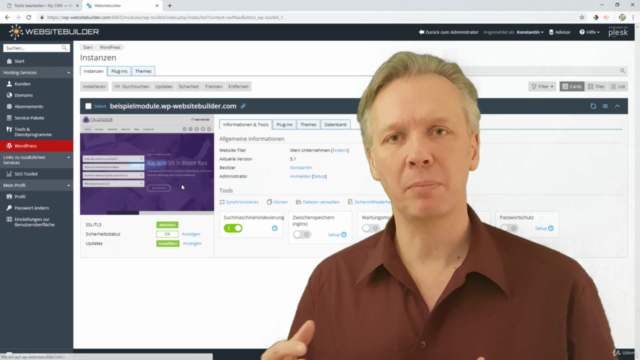The width and height of the screenshot is (640, 360).
Task: Click Setup link for Passwortschutz
Action: tap(541, 228)
